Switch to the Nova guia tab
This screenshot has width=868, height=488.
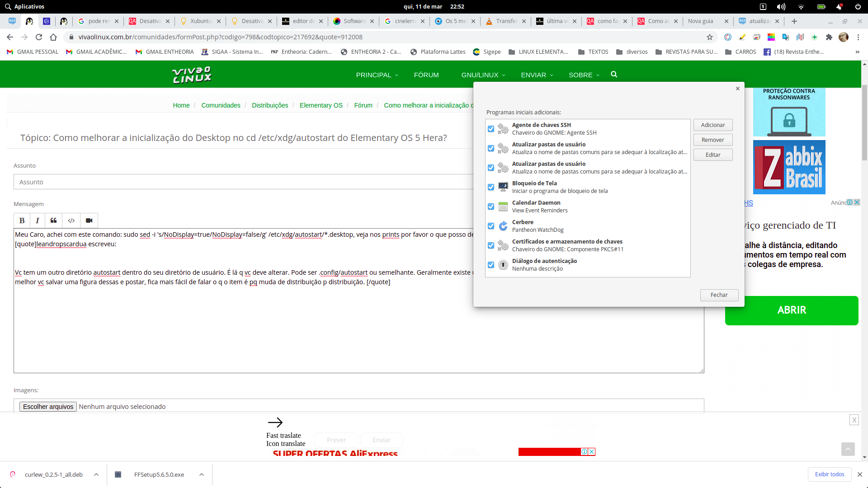point(700,21)
